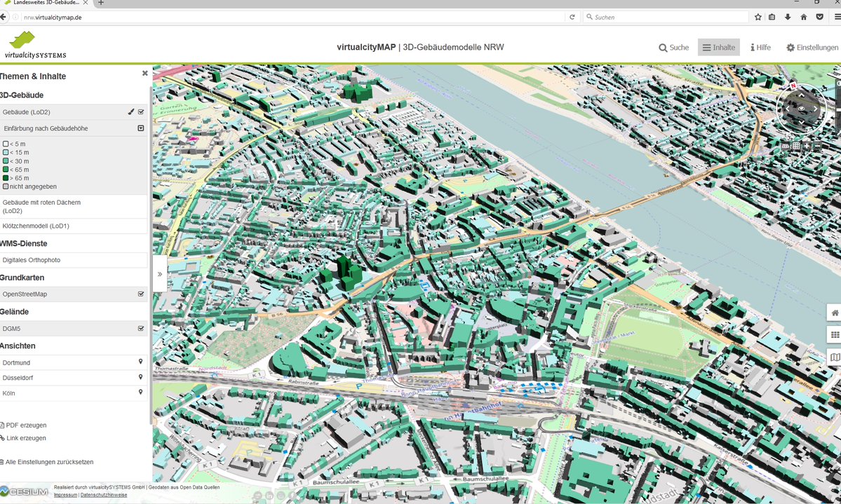Click Link erzeugen

[x=24, y=438]
